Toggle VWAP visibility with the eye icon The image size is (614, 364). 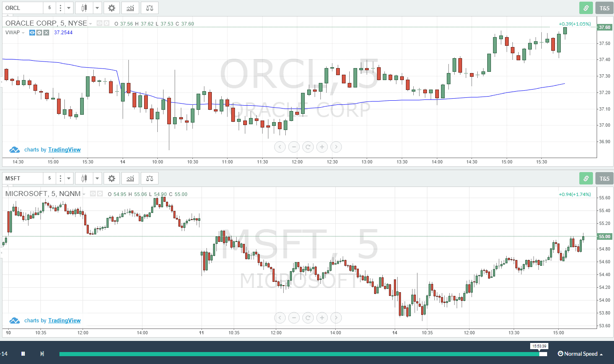pos(32,33)
